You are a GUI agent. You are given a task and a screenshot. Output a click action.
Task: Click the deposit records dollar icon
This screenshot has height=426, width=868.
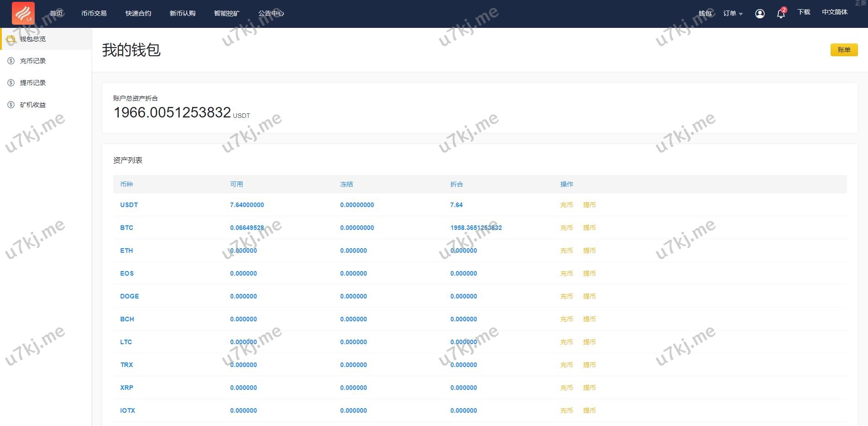[11, 61]
